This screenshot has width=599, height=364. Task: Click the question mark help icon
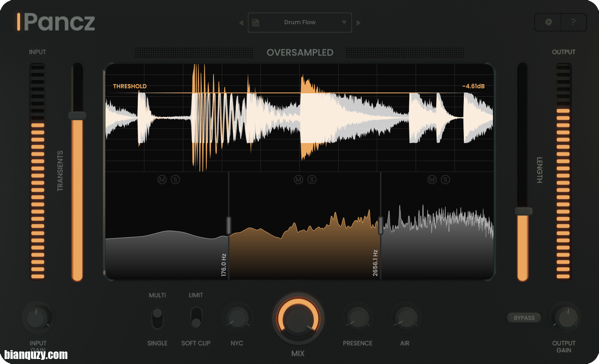[x=573, y=22]
